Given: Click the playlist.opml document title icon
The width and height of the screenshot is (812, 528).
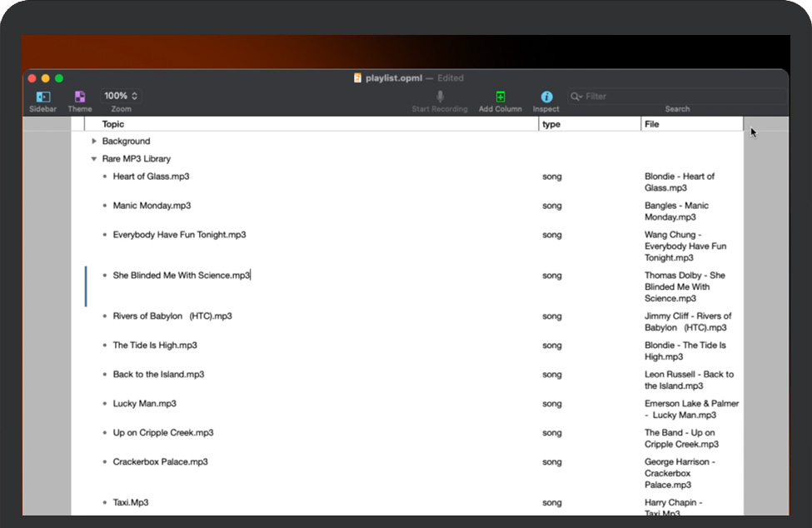Looking at the screenshot, I should click(358, 78).
